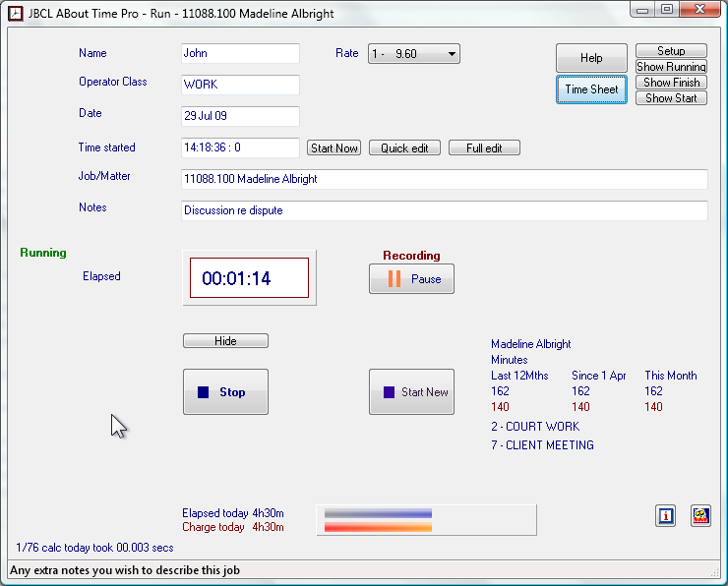The width and height of the screenshot is (728, 586).
Task: Toggle Show Finish option
Action: (x=671, y=83)
